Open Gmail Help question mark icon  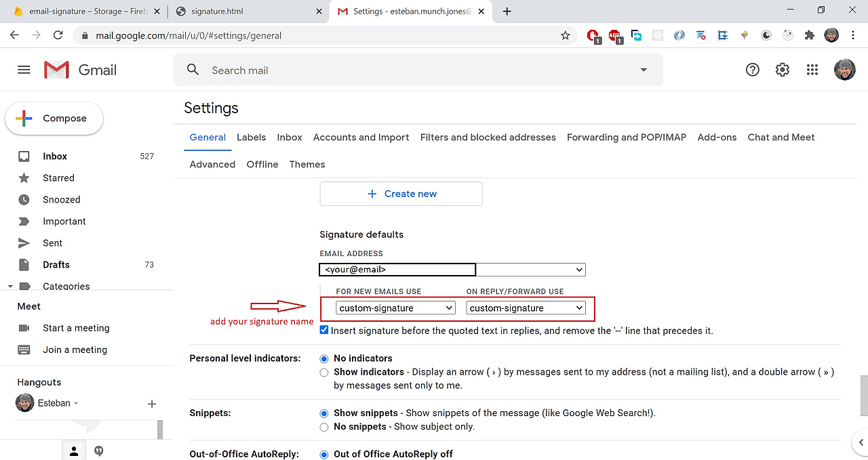click(752, 69)
